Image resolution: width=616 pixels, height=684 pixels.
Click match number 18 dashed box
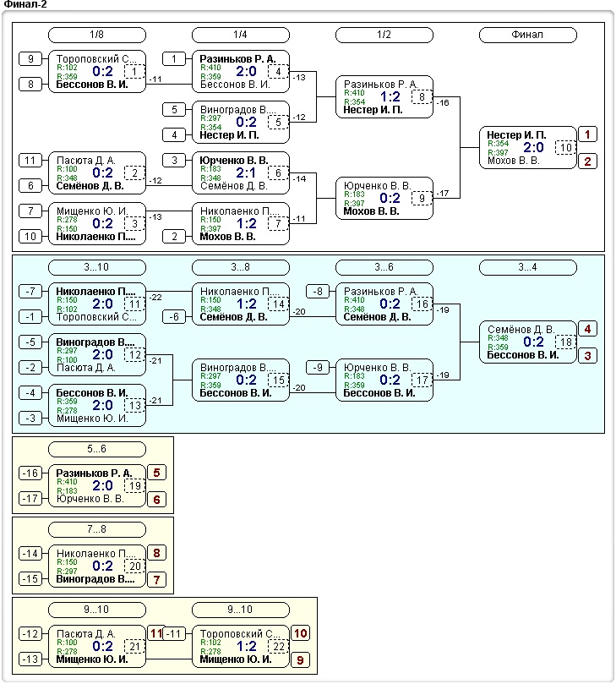(x=565, y=342)
